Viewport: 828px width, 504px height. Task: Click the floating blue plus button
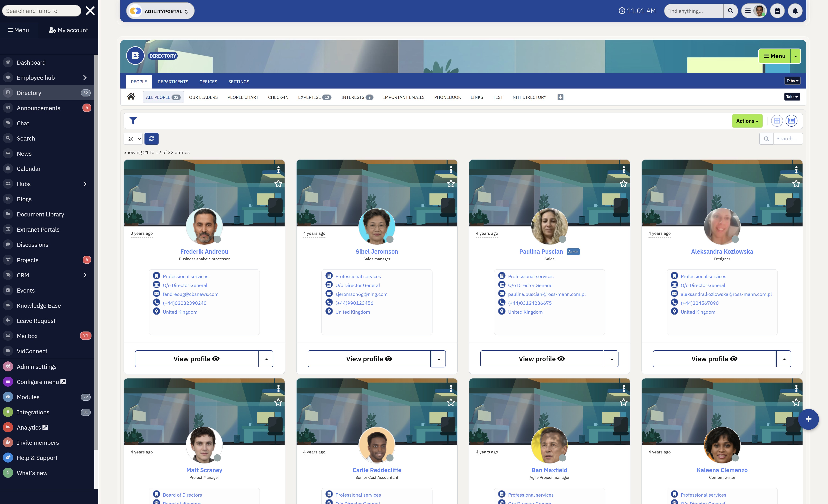pyautogui.click(x=808, y=419)
